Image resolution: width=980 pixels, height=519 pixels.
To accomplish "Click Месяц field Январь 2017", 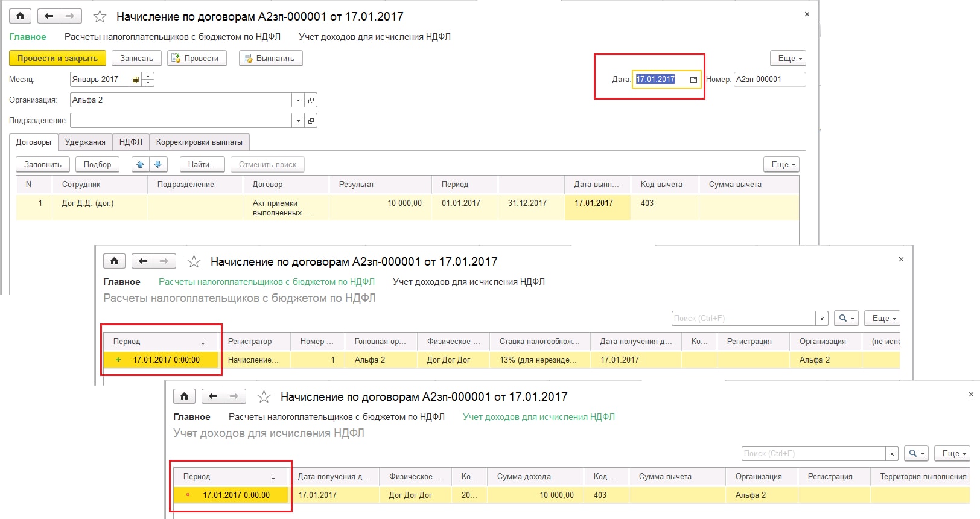I will [x=99, y=80].
